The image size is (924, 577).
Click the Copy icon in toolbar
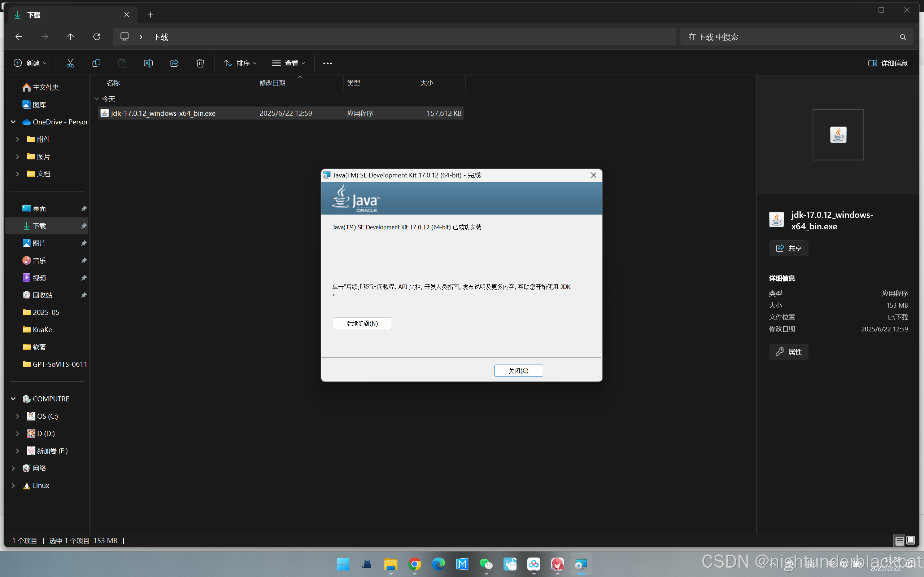[x=96, y=63]
